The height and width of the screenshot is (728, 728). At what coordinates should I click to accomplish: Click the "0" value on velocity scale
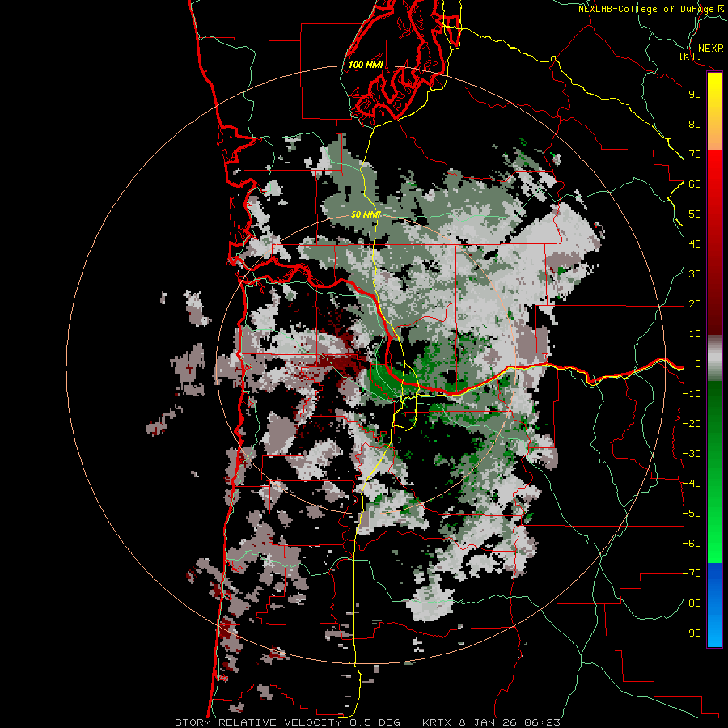697,364
